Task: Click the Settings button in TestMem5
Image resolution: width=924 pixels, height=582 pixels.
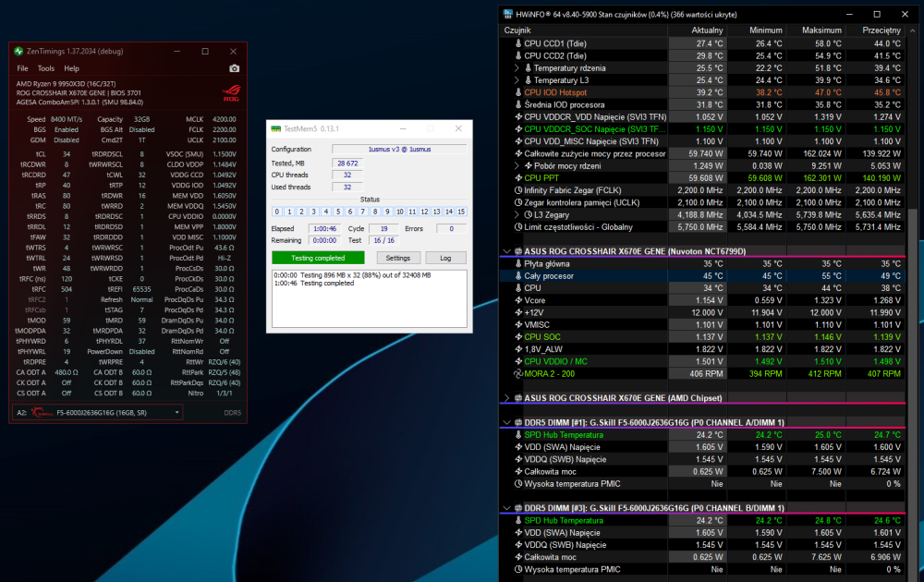Action: coord(397,258)
